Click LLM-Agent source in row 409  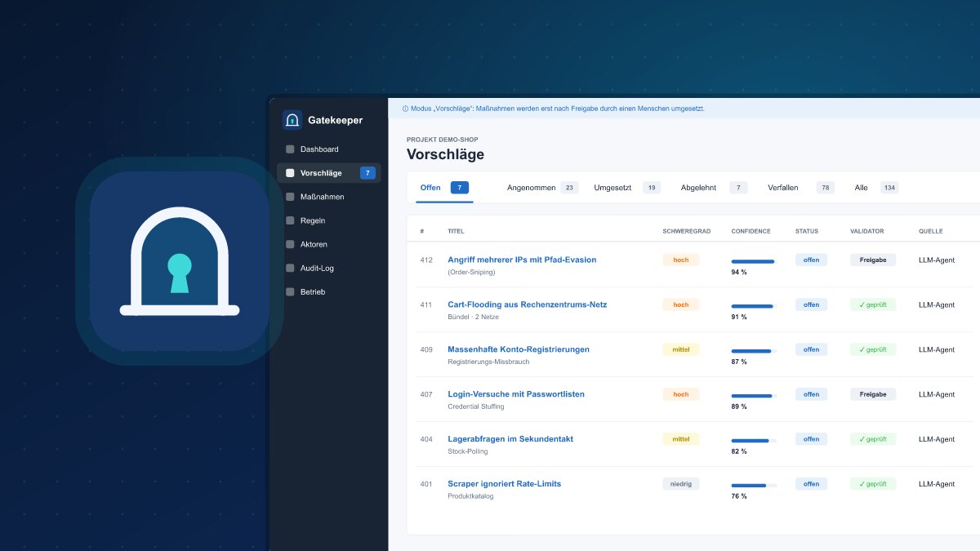pos(937,349)
